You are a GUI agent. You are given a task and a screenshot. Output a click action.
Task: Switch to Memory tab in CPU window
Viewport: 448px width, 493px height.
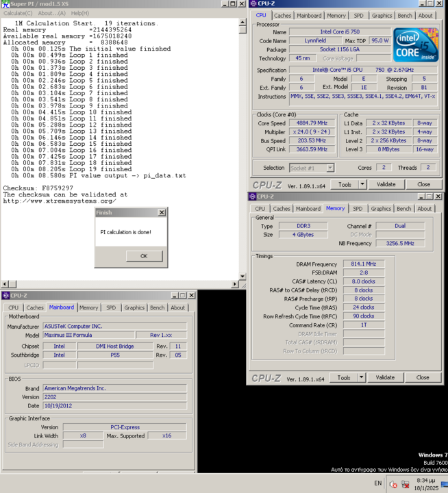tap(336, 15)
